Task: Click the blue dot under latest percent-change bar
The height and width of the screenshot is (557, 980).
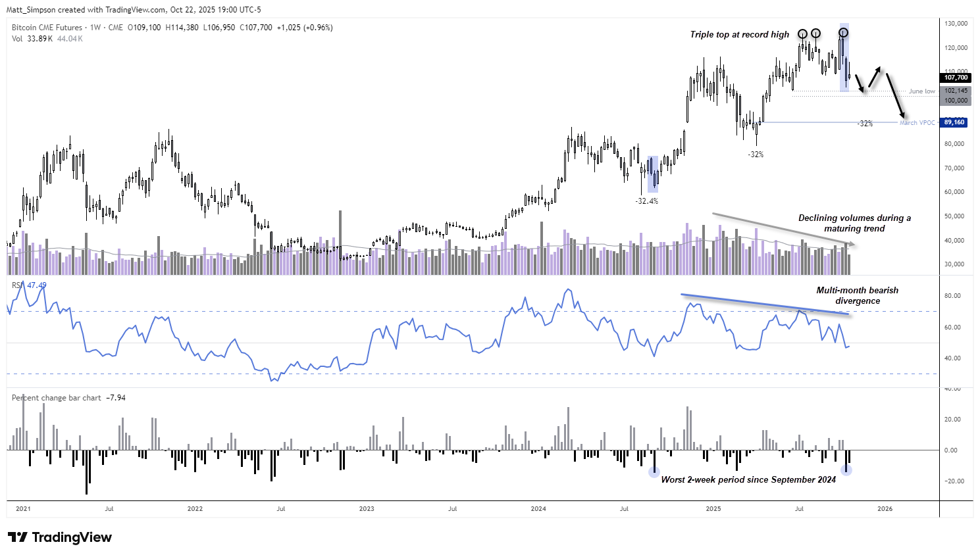Action: (x=846, y=470)
